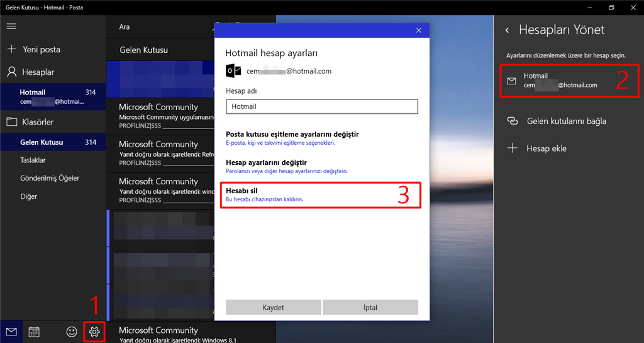
Task: Click the Kaydet button
Action: tap(273, 307)
